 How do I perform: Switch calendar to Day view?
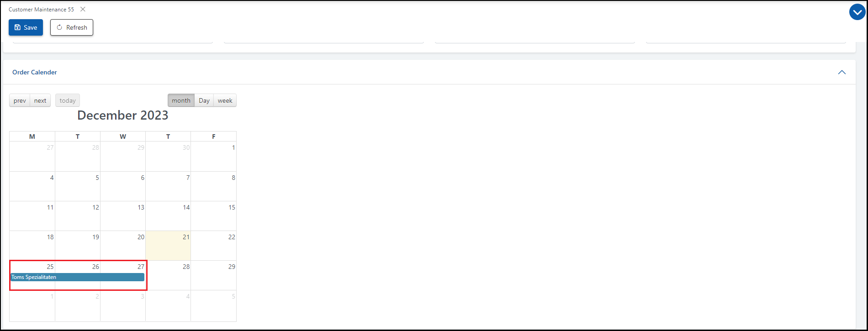[204, 100]
